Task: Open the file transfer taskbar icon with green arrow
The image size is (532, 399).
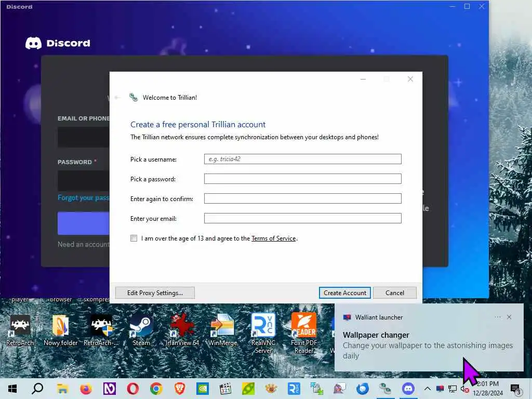Action: 316,389
